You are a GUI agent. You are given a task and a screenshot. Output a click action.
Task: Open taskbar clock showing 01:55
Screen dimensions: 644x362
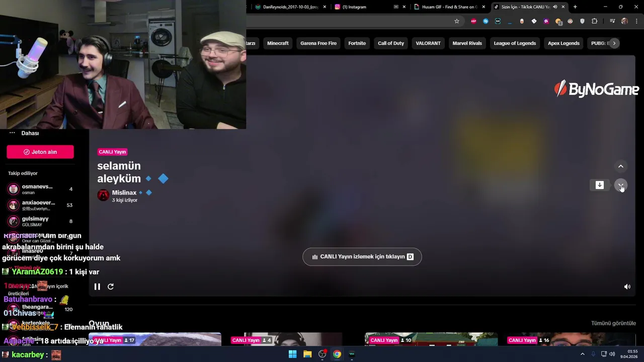click(630, 354)
